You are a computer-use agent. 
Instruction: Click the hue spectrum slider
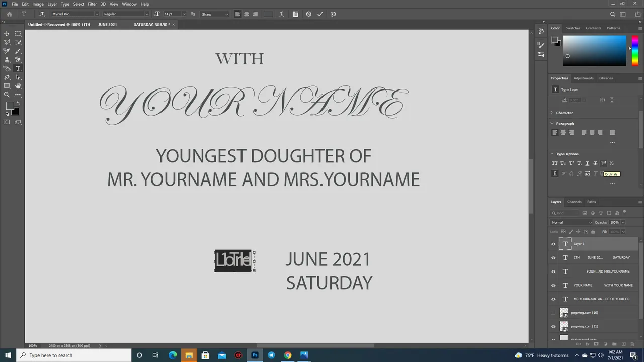pyautogui.click(x=635, y=51)
